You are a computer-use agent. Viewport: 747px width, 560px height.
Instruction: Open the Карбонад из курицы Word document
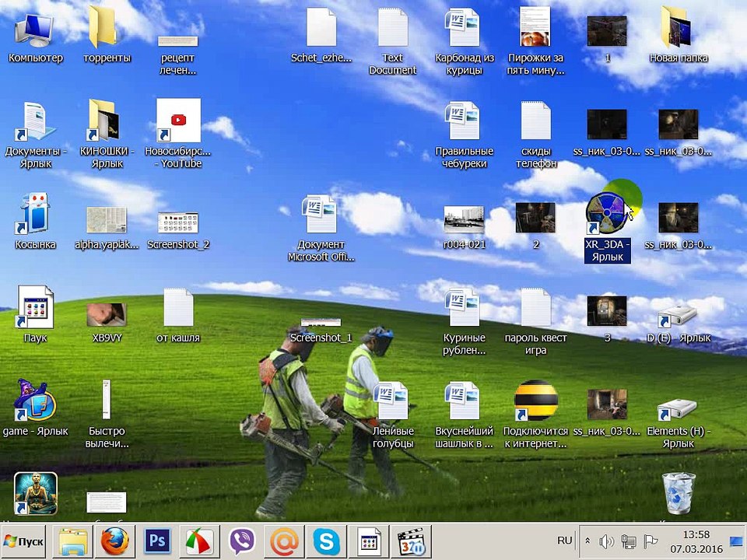pyautogui.click(x=464, y=40)
